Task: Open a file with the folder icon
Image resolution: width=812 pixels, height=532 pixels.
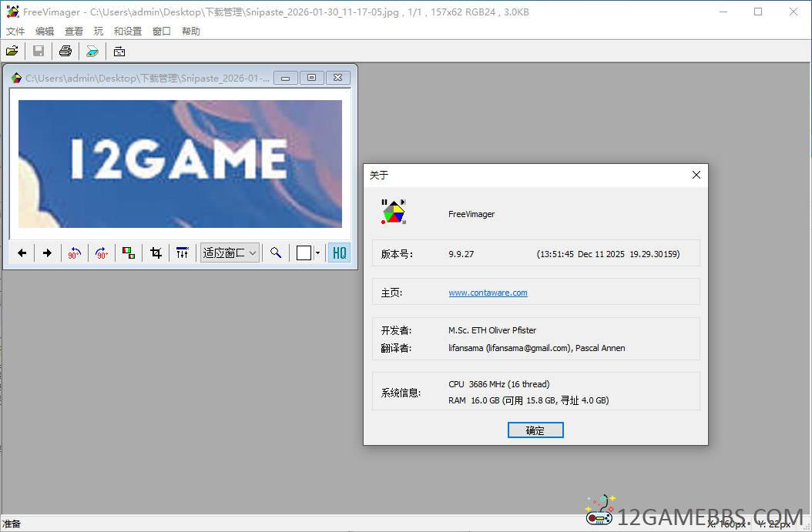Action: click(12, 52)
